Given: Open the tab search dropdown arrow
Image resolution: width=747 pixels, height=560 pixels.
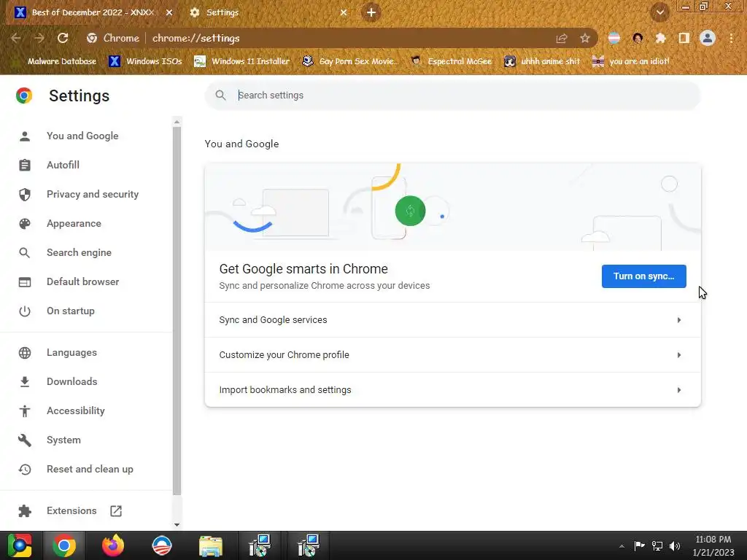Looking at the screenshot, I should pos(659,12).
